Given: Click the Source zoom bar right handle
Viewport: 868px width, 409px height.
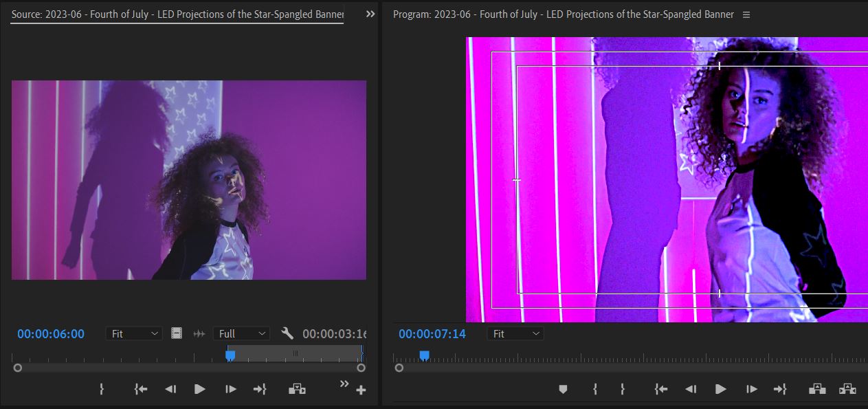Looking at the screenshot, I should [361, 368].
